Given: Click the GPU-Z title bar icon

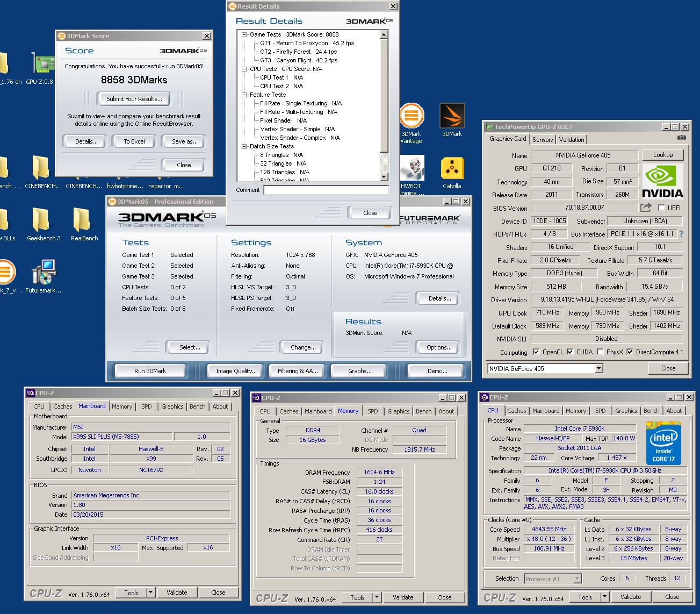Looking at the screenshot, I should [x=489, y=127].
